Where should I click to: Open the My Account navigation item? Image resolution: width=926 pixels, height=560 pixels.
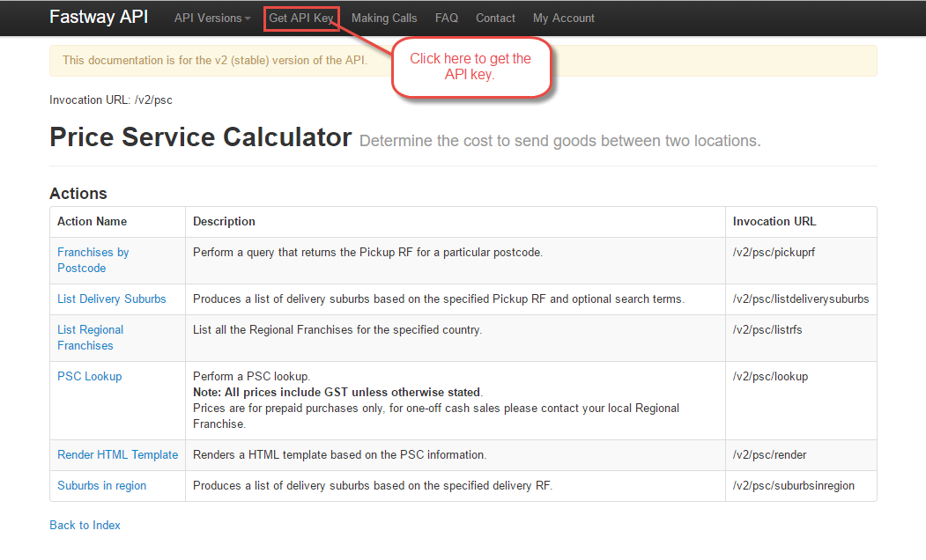pyautogui.click(x=563, y=18)
